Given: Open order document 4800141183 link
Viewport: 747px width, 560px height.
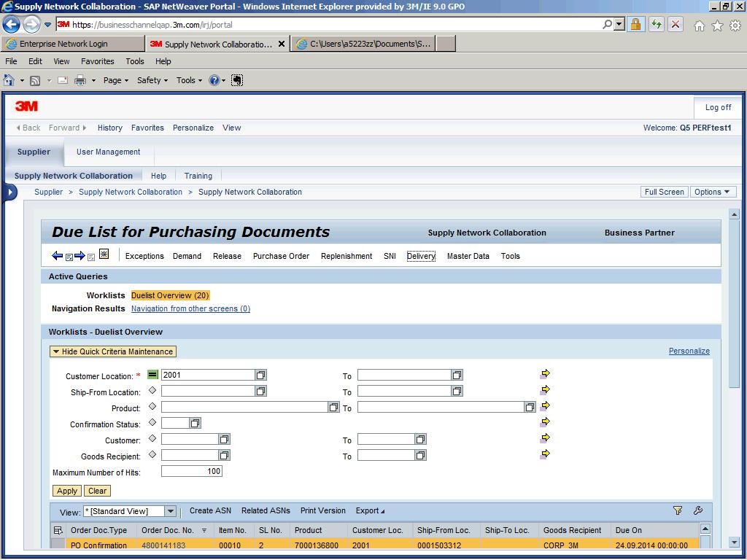Looking at the screenshot, I should pos(163,545).
